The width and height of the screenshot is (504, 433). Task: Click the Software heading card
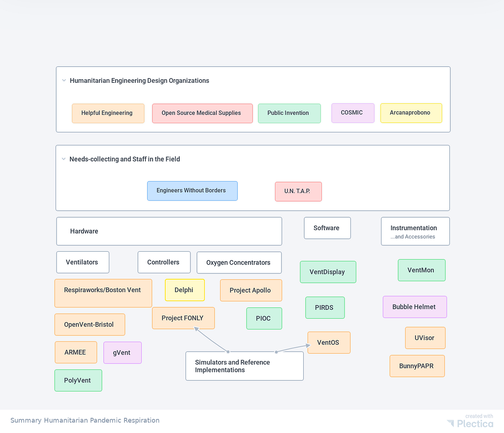[x=327, y=228]
